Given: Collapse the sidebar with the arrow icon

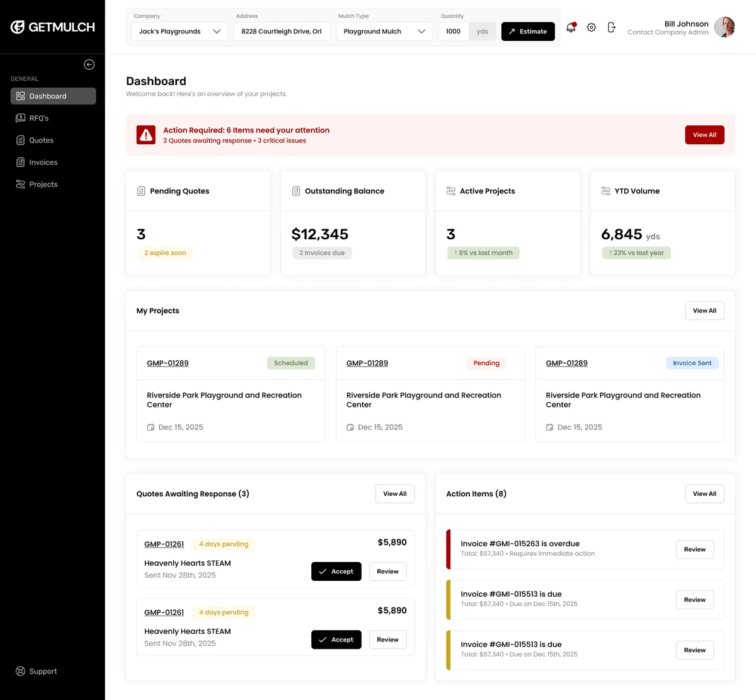Looking at the screenshot, I should (x=89, y=64).
